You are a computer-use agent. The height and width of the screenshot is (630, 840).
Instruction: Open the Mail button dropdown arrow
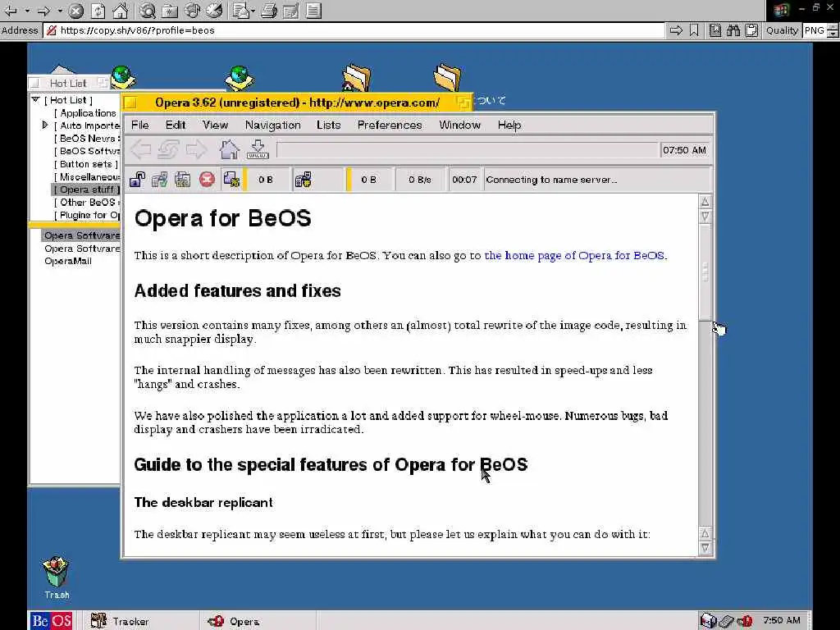[253, 10]
